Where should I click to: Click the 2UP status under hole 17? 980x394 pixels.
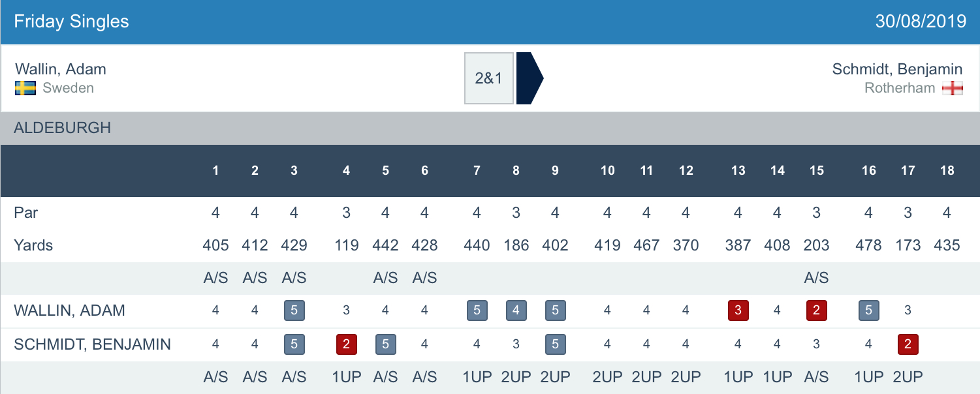coord(908,377)
